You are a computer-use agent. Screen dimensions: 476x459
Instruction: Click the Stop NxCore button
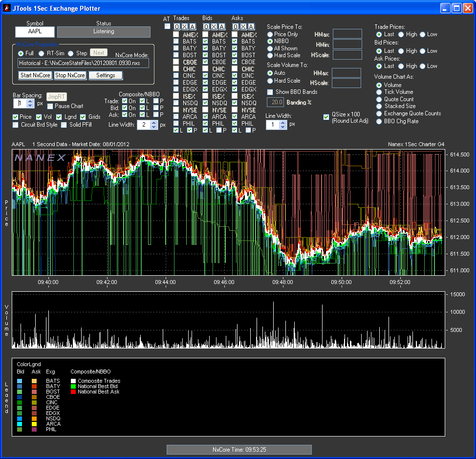[x=70, y=75]
